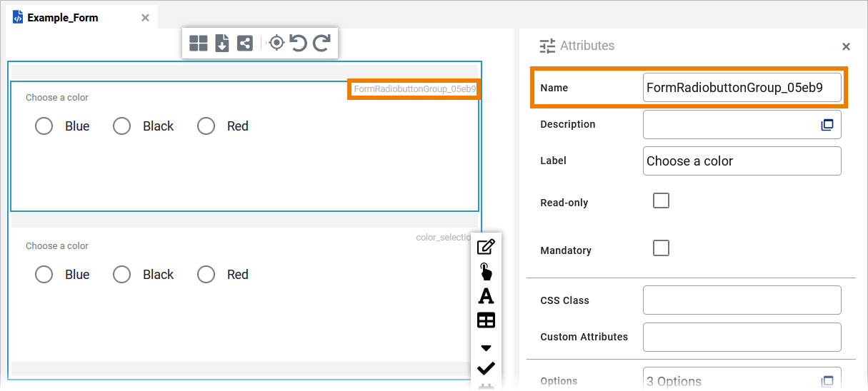Select the text 'A' element icon
Viewport: 868px width, 391px height.
click(x=486, y=295)
